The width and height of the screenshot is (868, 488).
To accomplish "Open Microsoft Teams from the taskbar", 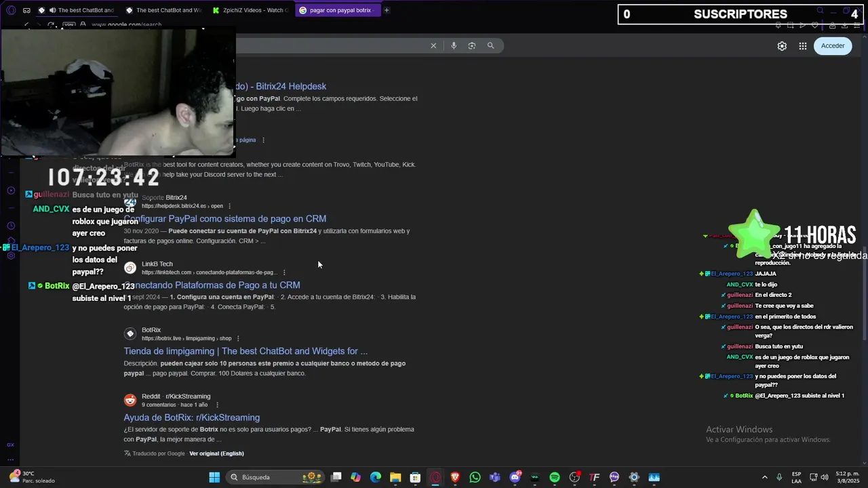I will 495,477.
